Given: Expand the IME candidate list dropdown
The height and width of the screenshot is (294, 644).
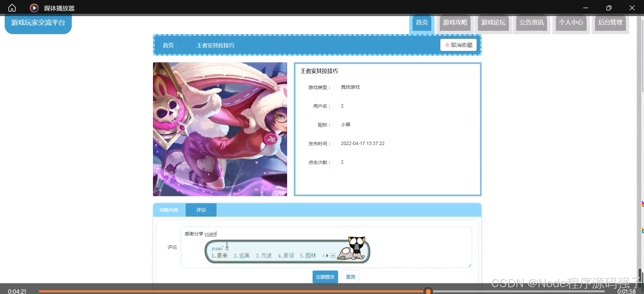Looking at the screenshot, I should click(333, 256).
